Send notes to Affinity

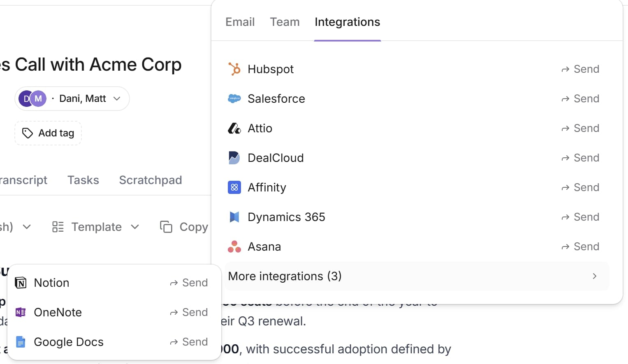[x=580, y=187]
